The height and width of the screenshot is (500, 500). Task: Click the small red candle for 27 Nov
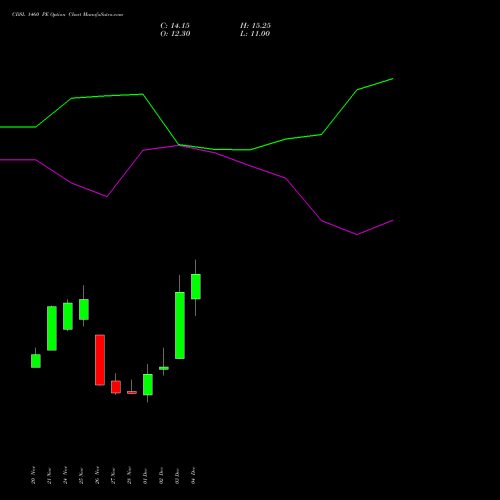tap(116, 387)
